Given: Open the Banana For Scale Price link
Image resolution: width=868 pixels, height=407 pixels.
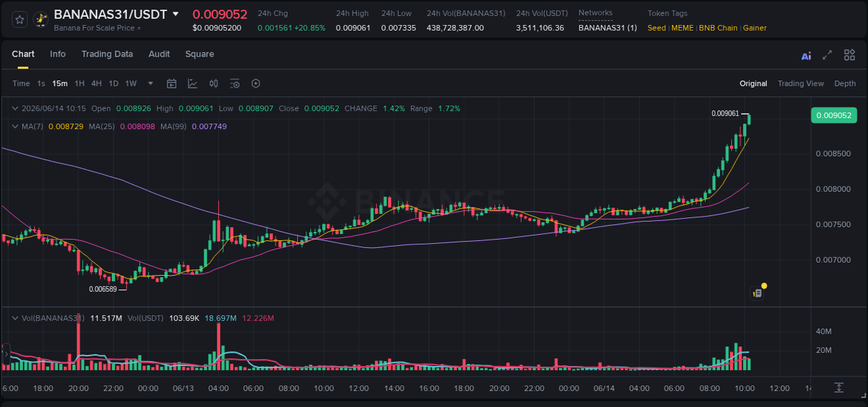Looking at the screenshot, I should (97, 28).
